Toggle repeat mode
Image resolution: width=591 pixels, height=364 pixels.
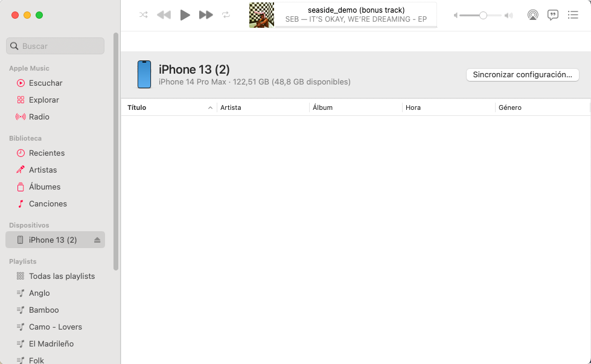point(226,15)
